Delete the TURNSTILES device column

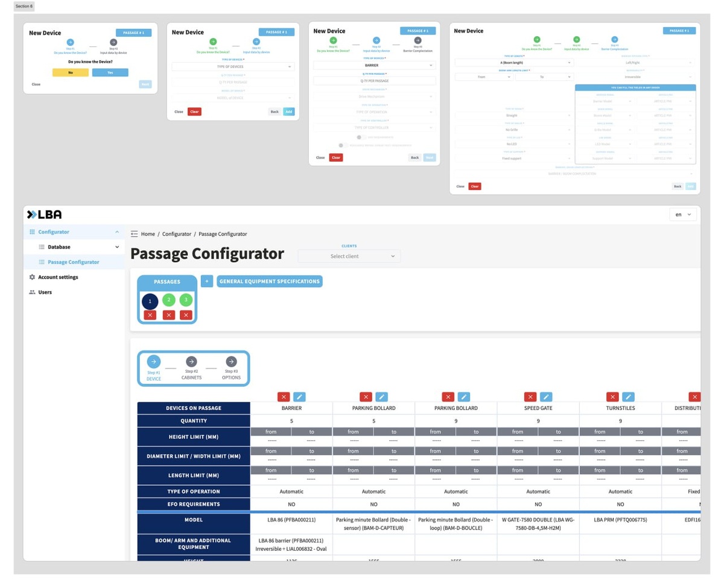(x=612, y=396)
